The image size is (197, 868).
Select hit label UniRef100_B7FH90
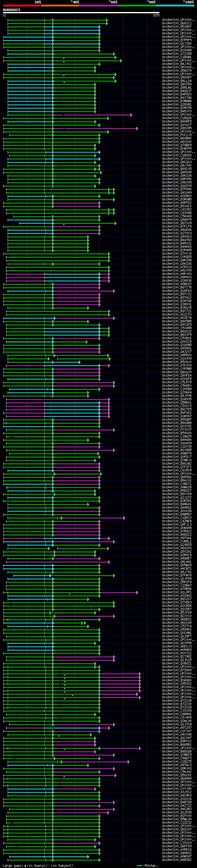(177, 189)
